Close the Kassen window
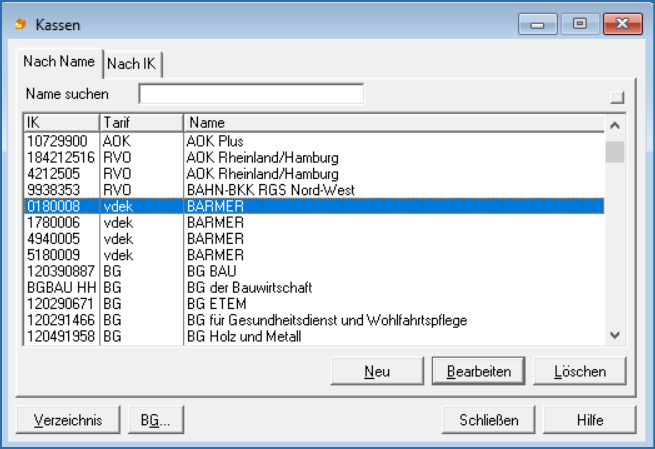 623,24
